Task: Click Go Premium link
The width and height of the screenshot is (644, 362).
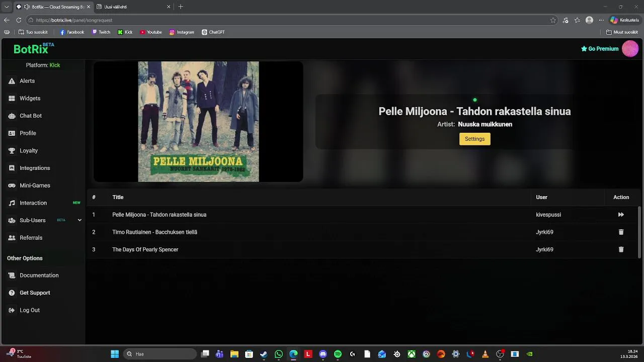Action: point(600,49)
